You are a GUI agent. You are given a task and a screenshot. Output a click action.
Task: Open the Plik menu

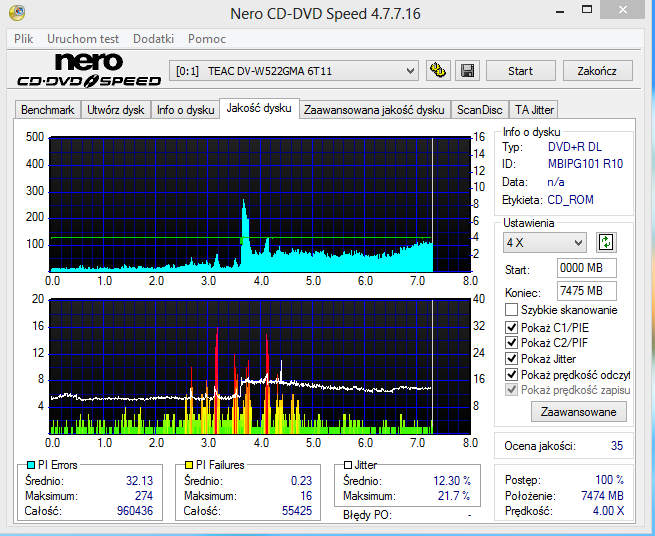23,39
